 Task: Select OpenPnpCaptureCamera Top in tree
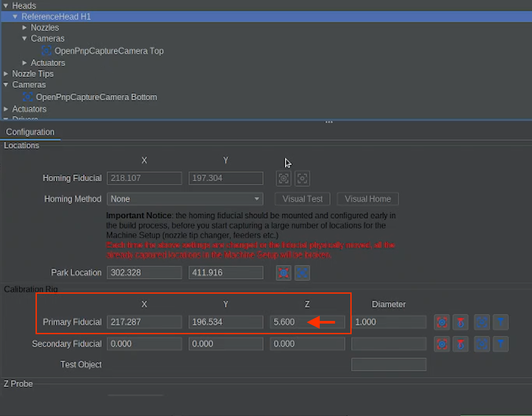point(109,51)
